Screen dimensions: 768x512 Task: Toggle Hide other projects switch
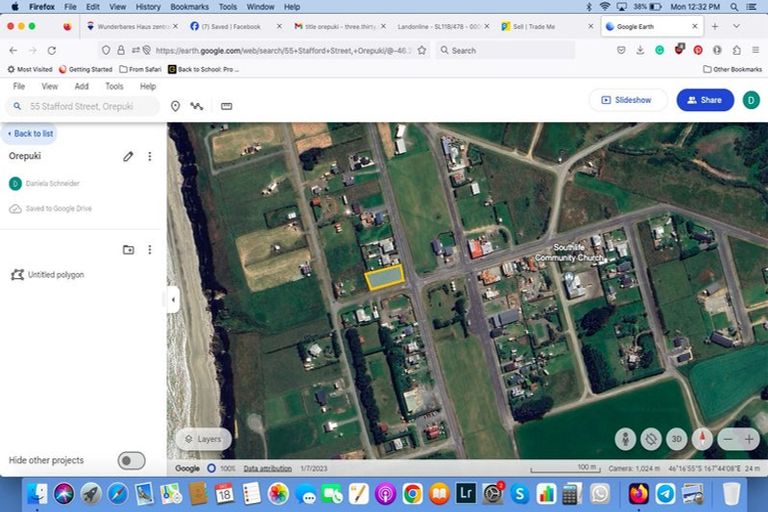tap(131, 460)
